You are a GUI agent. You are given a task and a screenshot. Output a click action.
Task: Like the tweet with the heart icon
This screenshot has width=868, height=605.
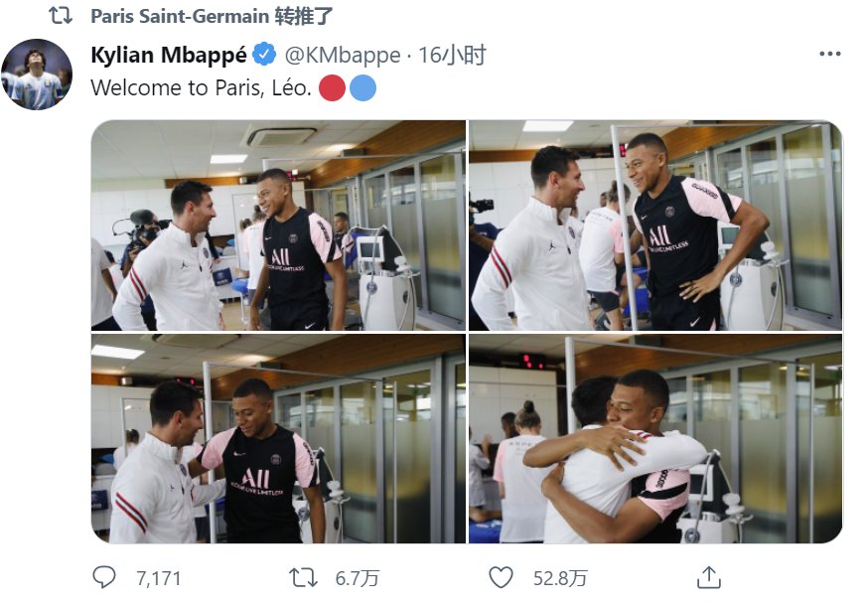(x=501, y=577)
